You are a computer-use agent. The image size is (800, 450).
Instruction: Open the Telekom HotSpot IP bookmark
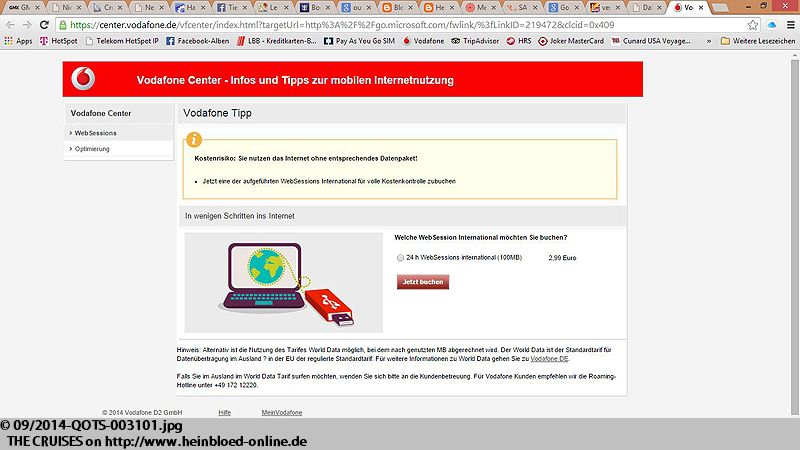(122, 41)
